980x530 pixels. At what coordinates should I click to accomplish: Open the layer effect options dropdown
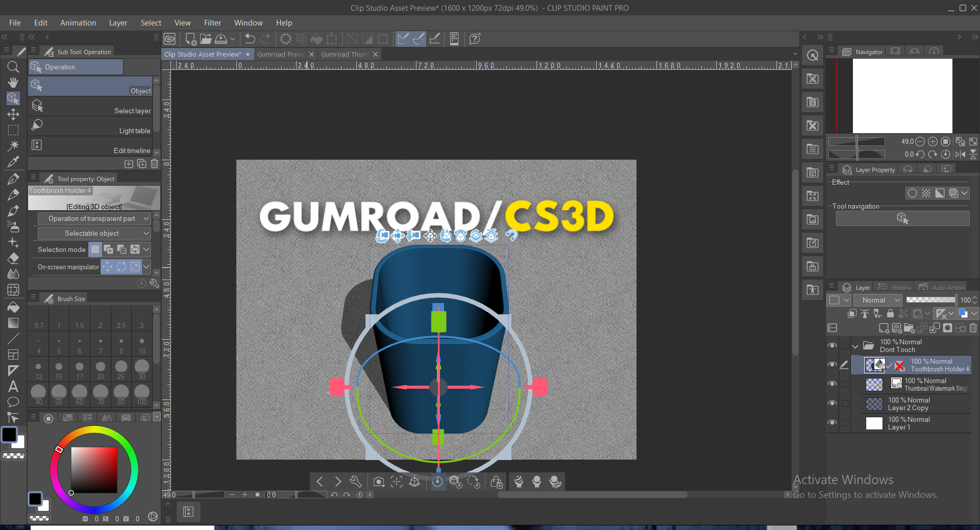pos(964,193)
